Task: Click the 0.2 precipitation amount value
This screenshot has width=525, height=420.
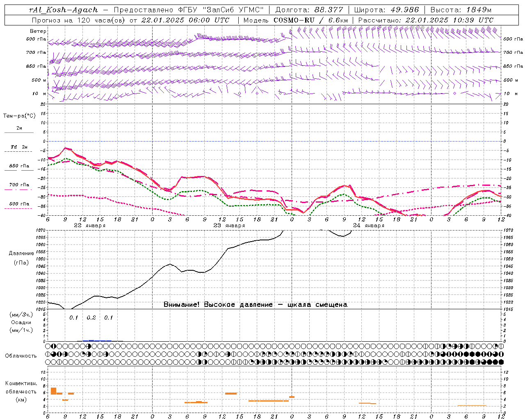Action: pos(91,318)
